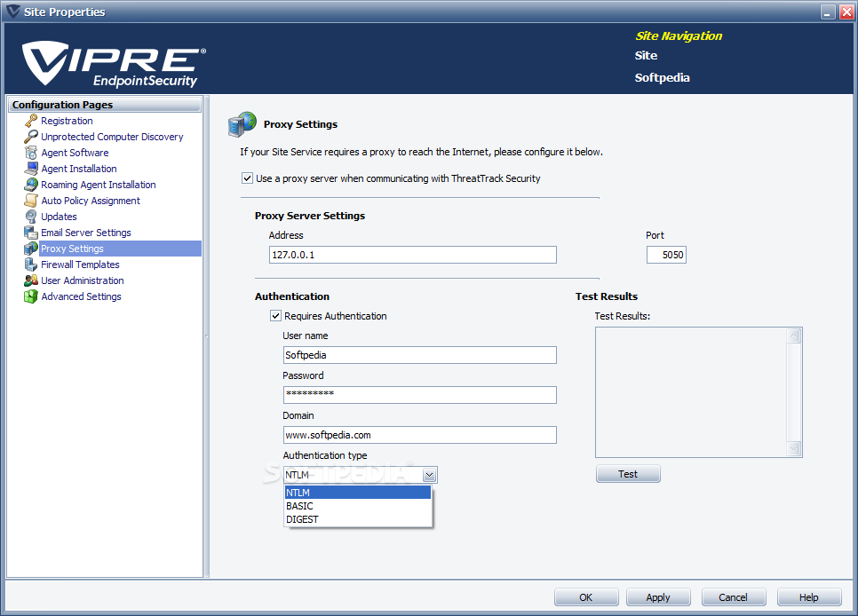Click the Softpedia navigation link

(662, 78)
